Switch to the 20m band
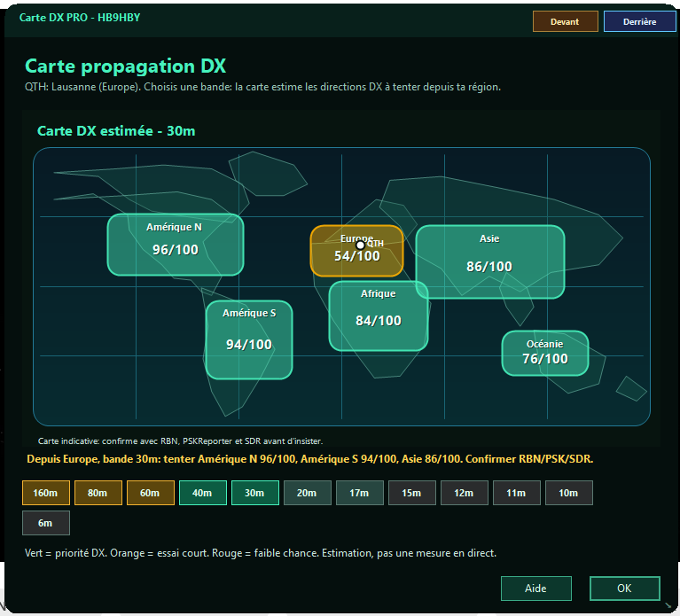 coord(308,493)
